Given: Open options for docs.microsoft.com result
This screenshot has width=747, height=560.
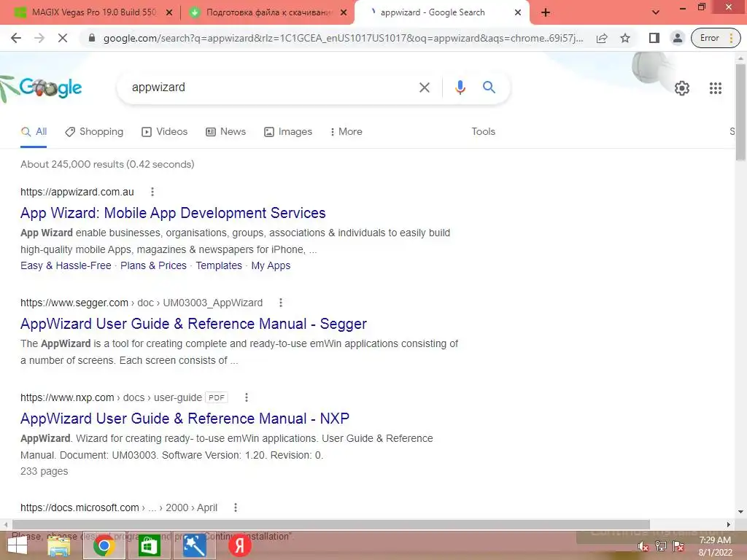Looking at the screenshot, I should click(236, 507).
